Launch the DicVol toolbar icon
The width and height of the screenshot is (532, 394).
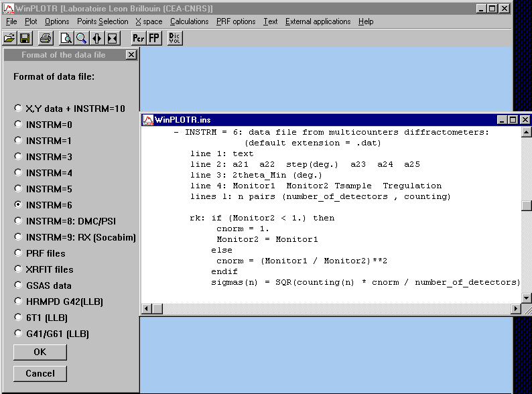click(x=174, y=38)
